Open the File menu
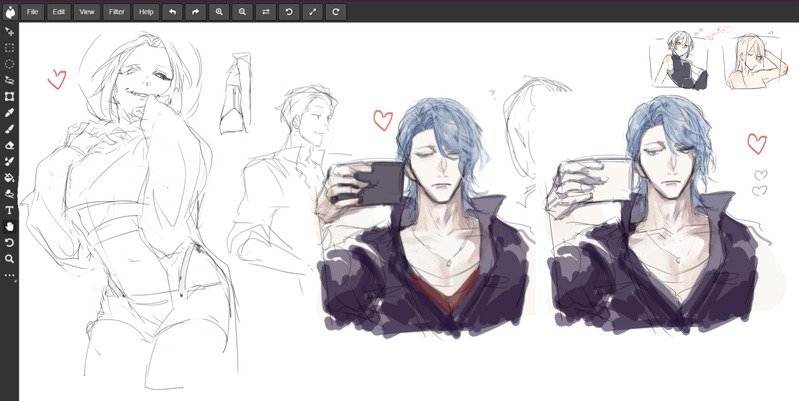The image size is (799, 401). pos(33,12)
